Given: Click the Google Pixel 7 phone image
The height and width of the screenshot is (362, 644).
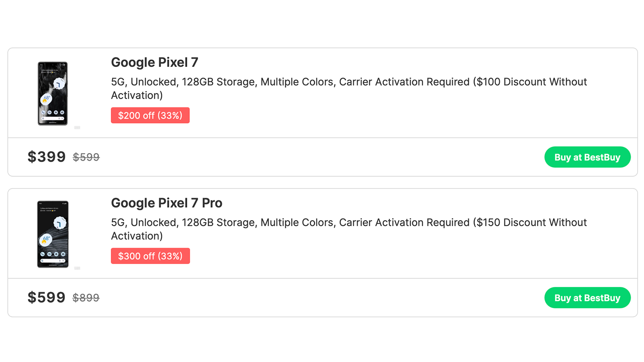Looking at the screenshot, I should pyautogui.click(x=53, y=94).
